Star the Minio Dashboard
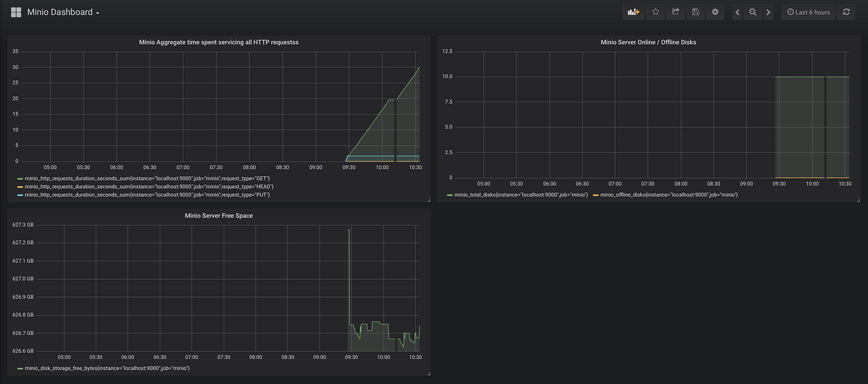 coord(655,12)
